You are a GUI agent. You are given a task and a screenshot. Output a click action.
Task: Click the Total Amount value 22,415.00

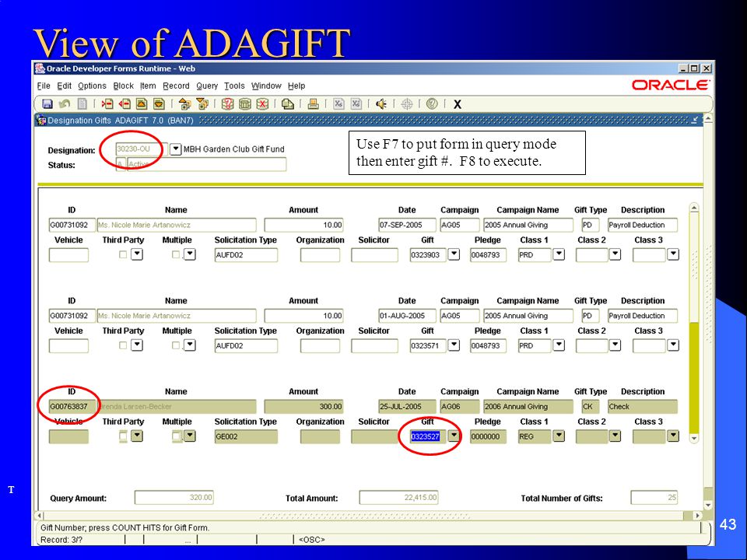(x=398, y=498)
